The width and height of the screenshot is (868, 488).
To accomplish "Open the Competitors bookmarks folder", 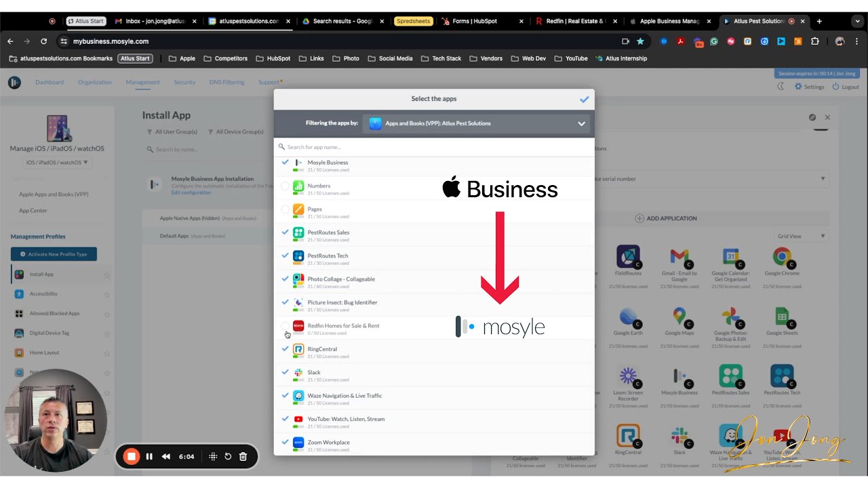I will click(226, 58).
